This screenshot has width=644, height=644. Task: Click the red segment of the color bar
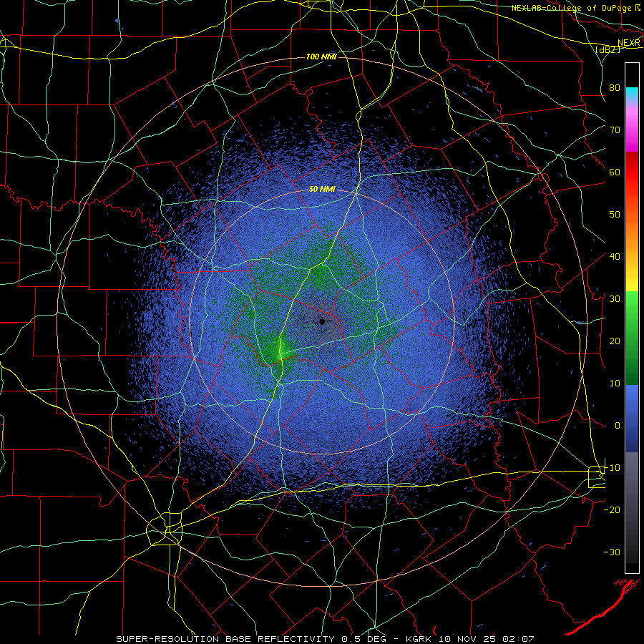click(x=632, y=172)
